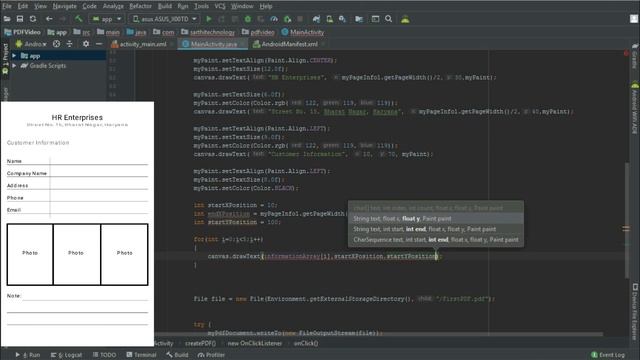Click the Stop square toolbar icon
The height and width of the screenshot is (360, 640).
click(x=300, y=19)
